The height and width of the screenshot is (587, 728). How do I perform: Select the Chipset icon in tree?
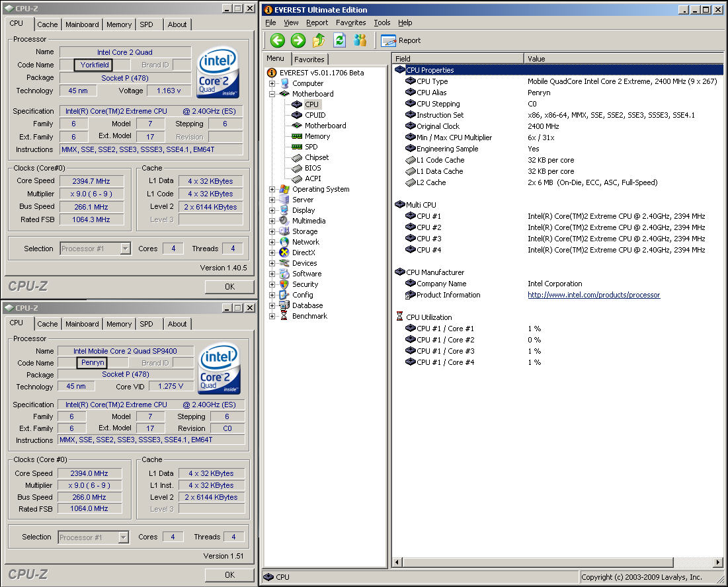297,158
